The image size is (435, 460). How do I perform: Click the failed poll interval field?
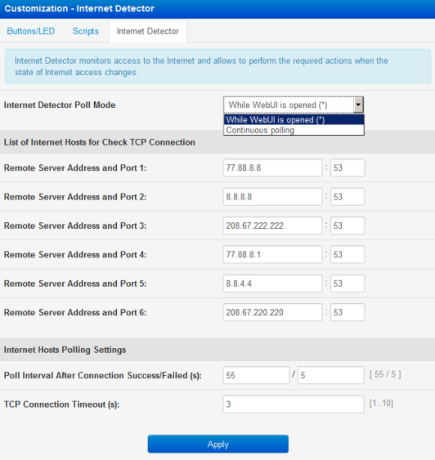331,375
